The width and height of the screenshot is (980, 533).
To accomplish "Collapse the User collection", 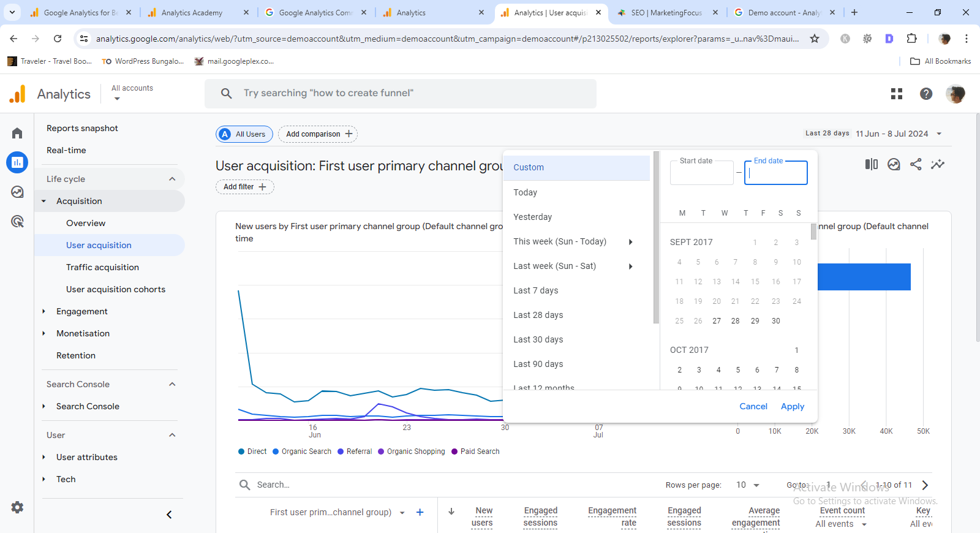I will (x=172, y=435).
